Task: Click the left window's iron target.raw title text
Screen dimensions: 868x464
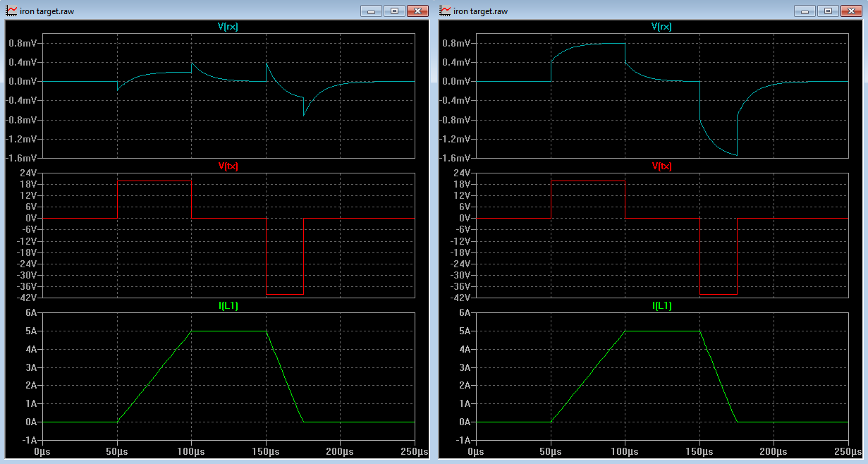Action: click(x=47, y=11)
